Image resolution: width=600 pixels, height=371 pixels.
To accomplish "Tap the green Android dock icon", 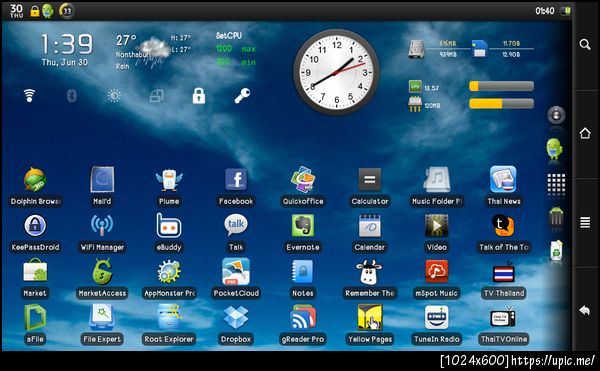I will point(554,148).
